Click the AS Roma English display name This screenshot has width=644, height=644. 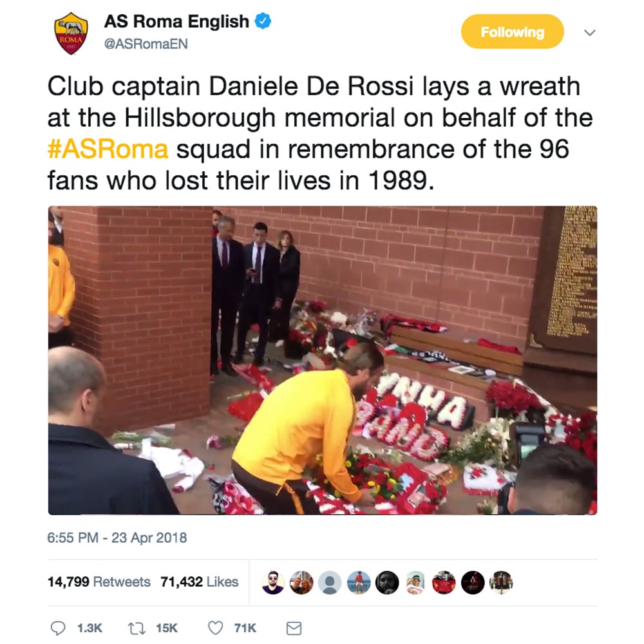click(176, 21)
